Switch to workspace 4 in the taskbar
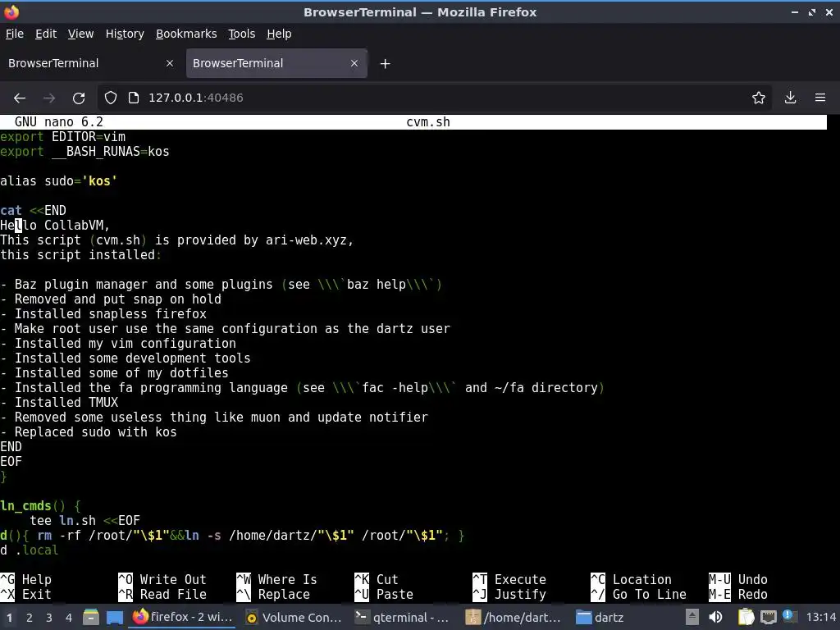 point(69,618)
